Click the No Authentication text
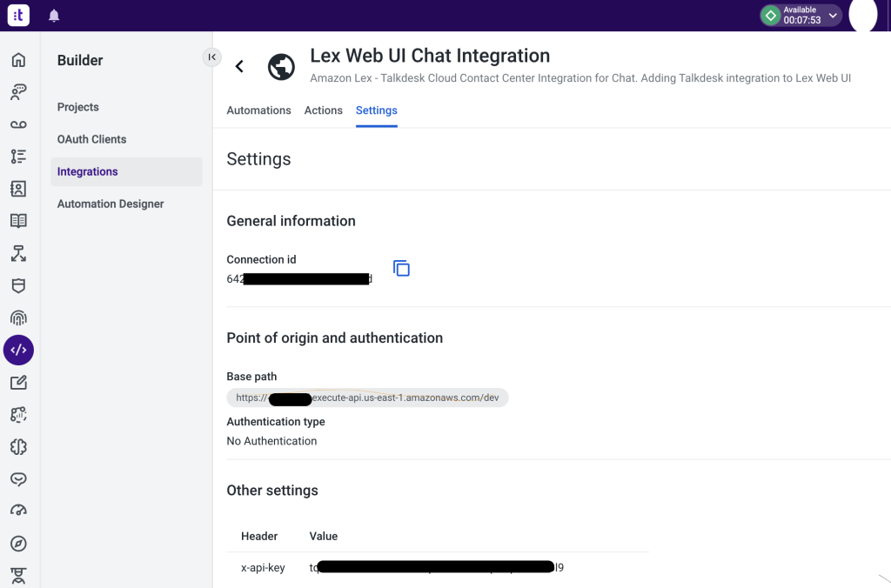Image resolution: width=891 pixels, height=588 pixels. pos(271,441)
